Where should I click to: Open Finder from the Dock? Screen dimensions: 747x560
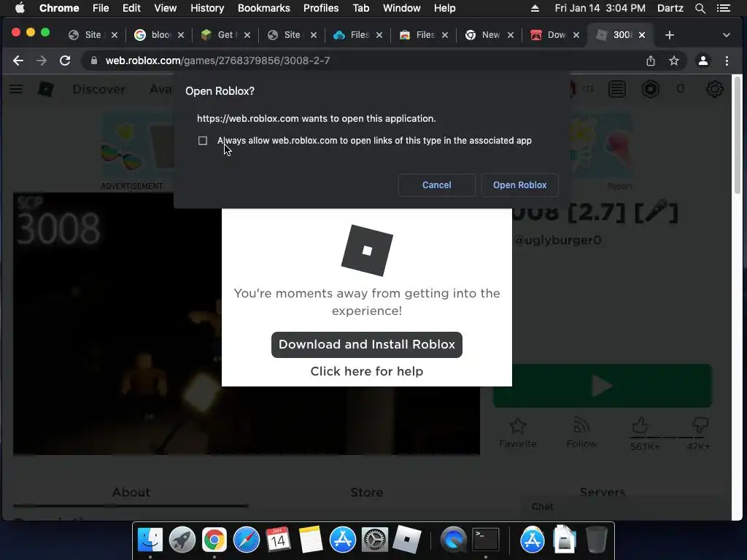point(150,540)
